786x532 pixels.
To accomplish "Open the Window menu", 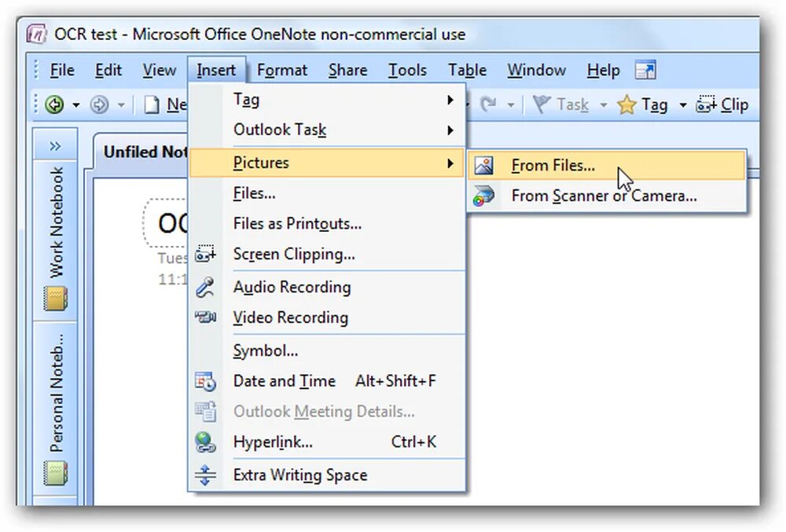I will point(536,70).
